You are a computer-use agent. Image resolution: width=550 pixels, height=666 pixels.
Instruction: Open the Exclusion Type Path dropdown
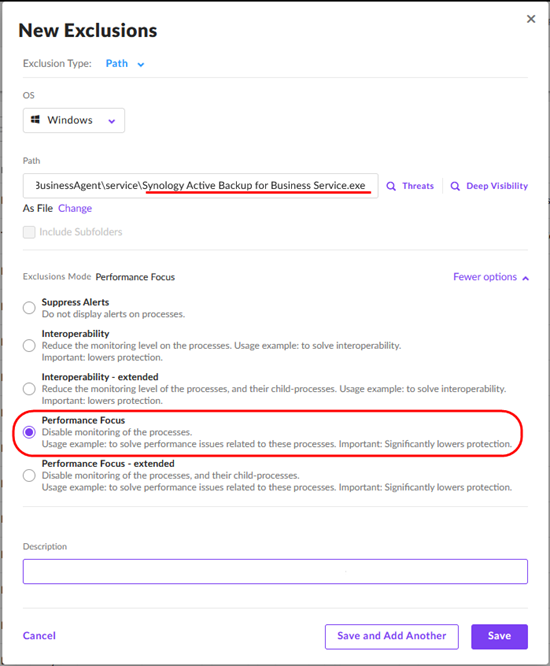click(x=125, y=64)
